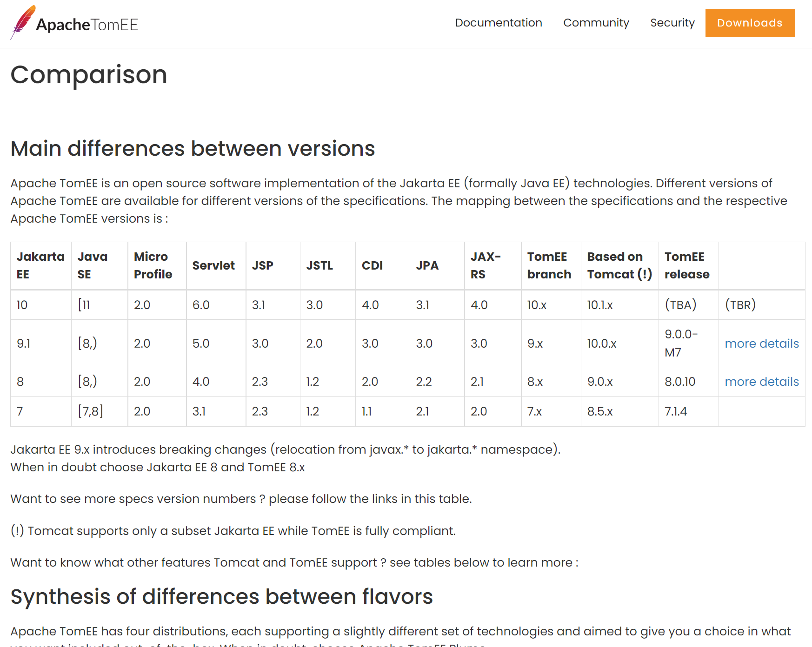The height and width of the screenshot is (647, 812).
Task: Open the Security menu item
Action: click(x=672, y=23)
